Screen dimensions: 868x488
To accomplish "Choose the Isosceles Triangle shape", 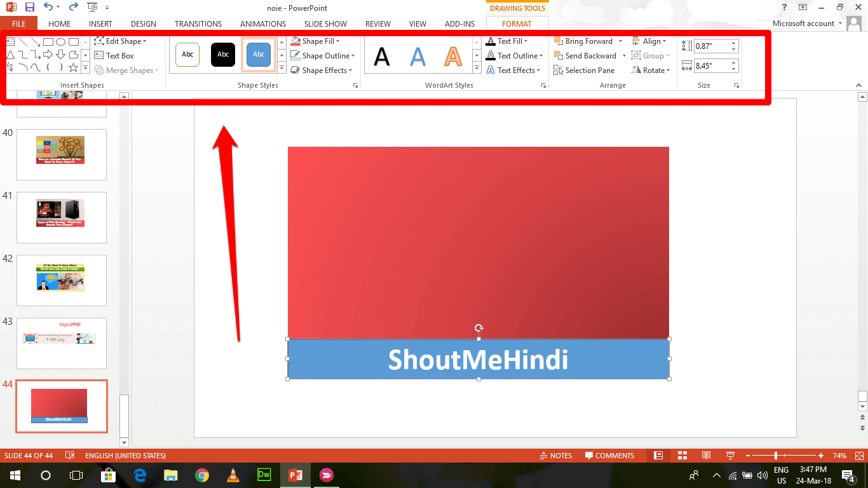I will 10,55.
